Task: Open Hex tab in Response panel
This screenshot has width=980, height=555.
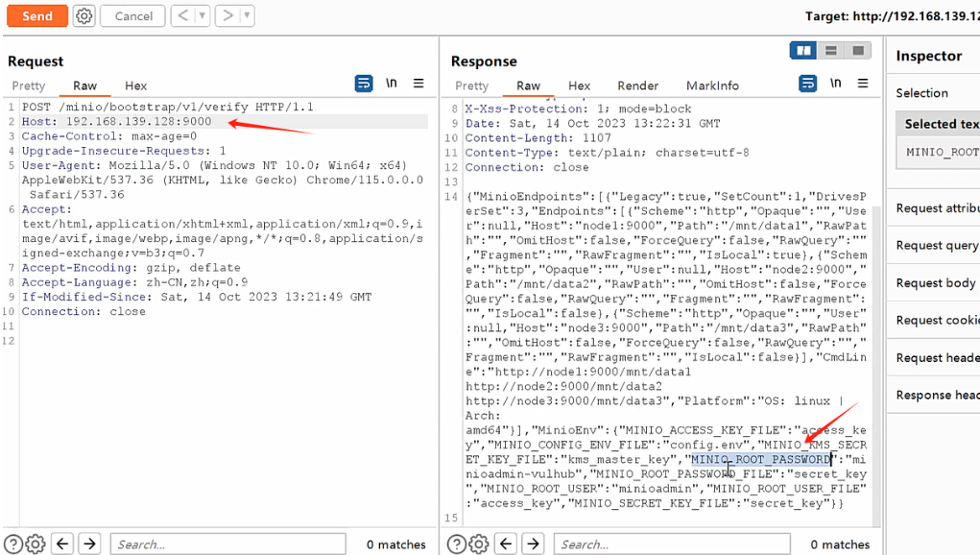Action: click(580, 85)
